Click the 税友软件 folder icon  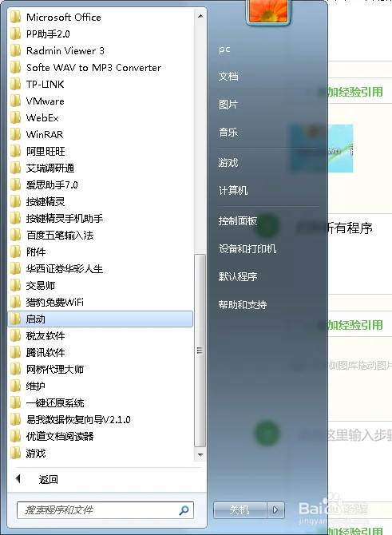click(x=15, y=335)
